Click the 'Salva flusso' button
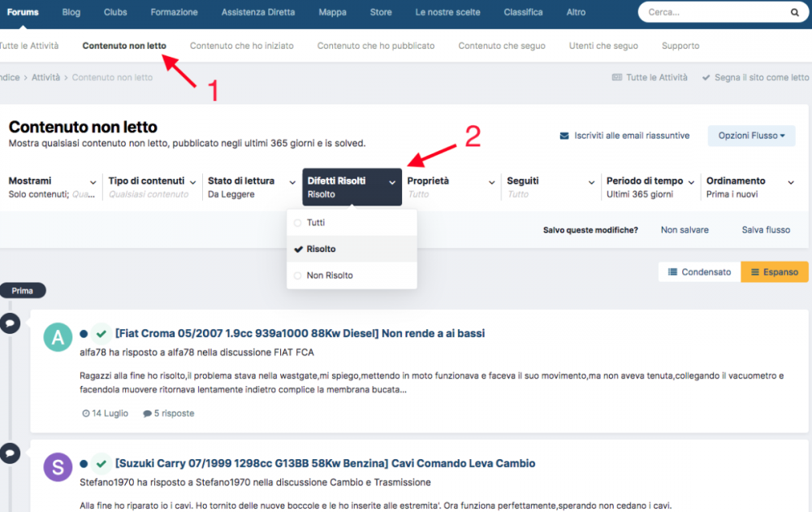 pyautogui.click(x=766, y=230)
